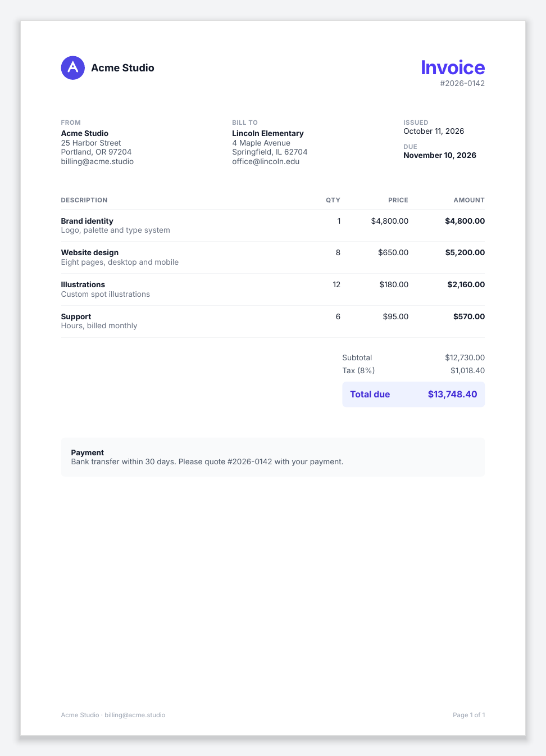Click office@lincoln.edu email

point(266,161)
